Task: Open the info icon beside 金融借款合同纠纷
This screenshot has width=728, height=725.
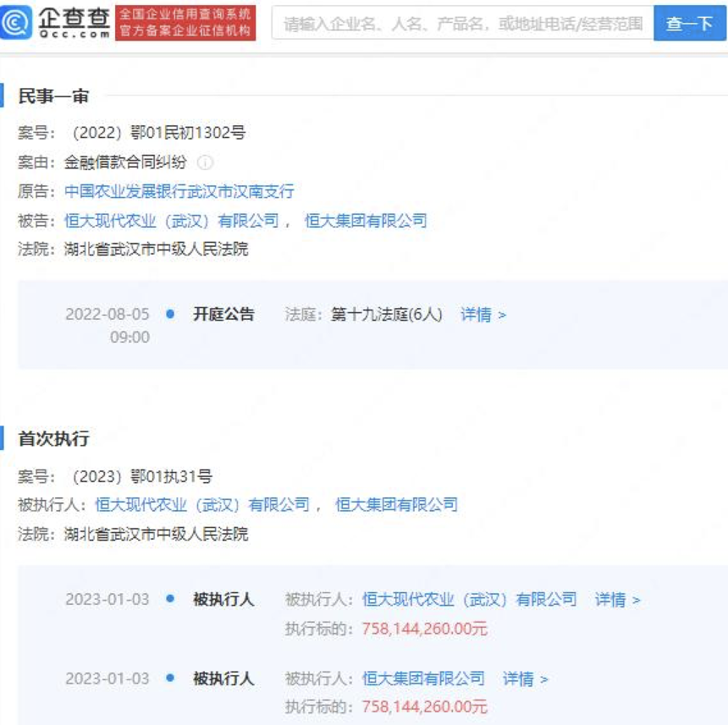Action: click(205, 162)
